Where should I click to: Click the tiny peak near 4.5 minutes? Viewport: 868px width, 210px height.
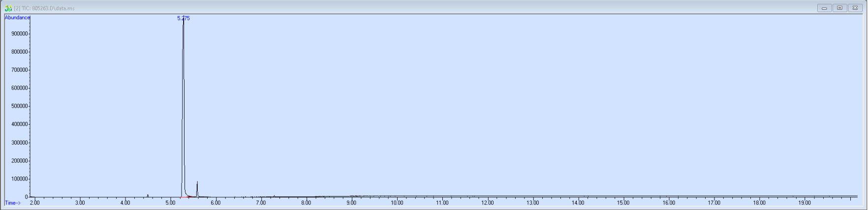[148, 196]
